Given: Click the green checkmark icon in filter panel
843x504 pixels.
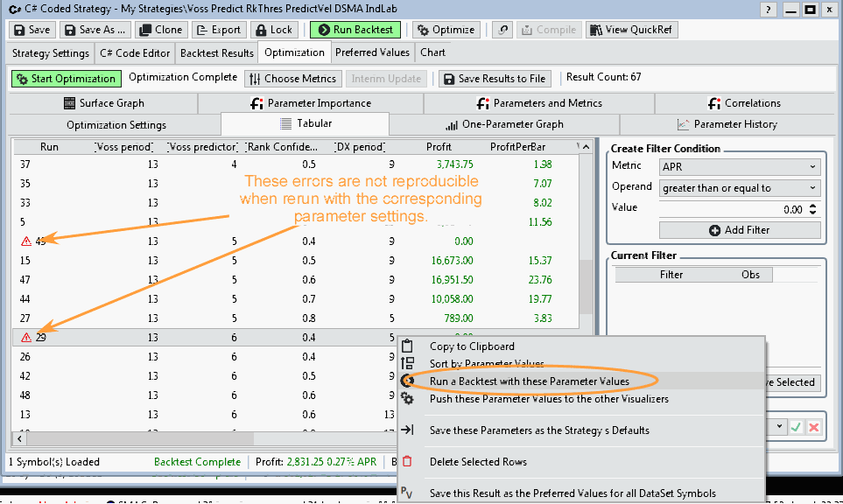Looking at the screenshot, I should coord(796,427).
